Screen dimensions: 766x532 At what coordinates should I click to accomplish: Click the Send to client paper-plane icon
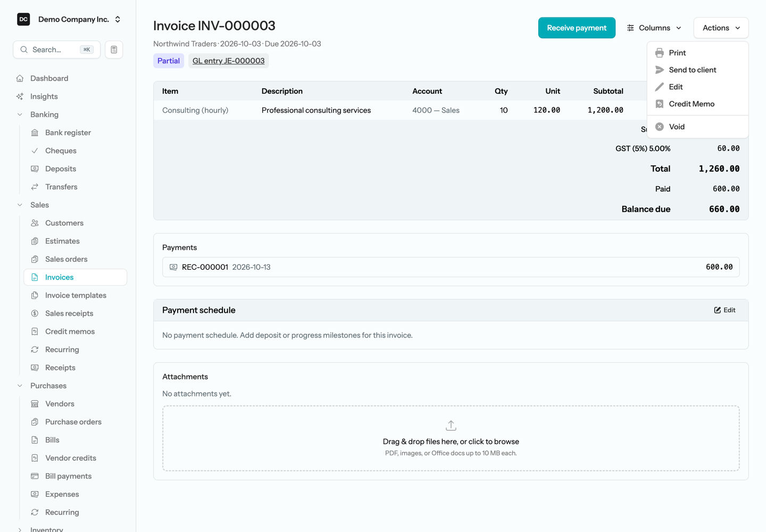coord(660,70)
